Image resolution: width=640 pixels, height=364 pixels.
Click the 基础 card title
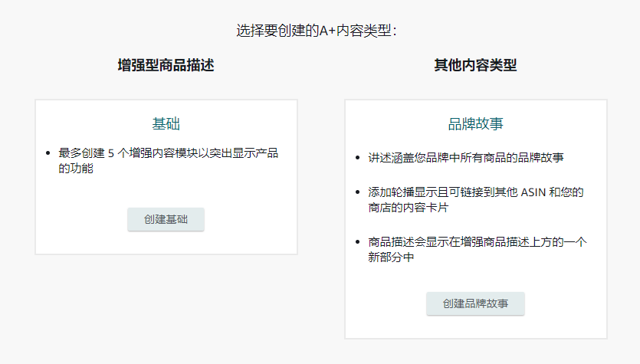166,124
